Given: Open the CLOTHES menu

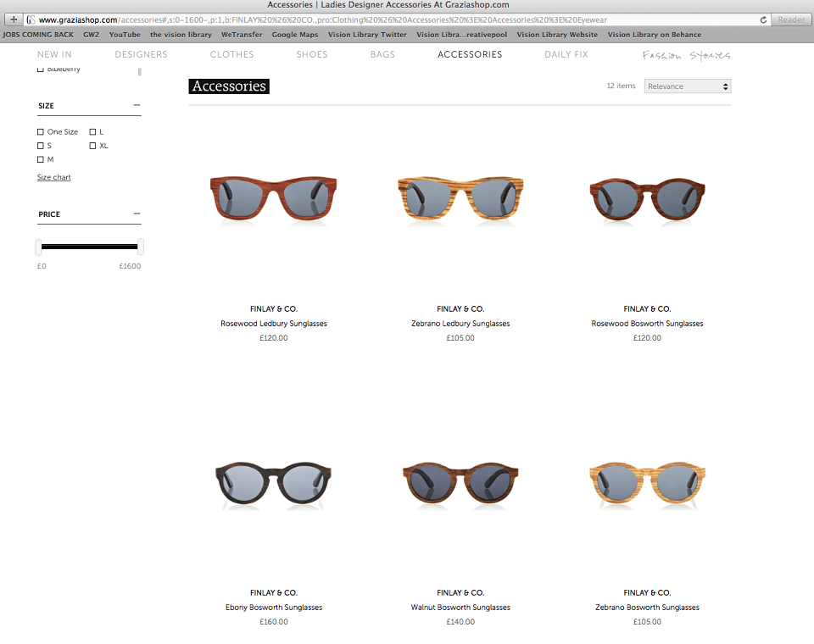Looking at the screenshot, I should (x=232, y=54).
